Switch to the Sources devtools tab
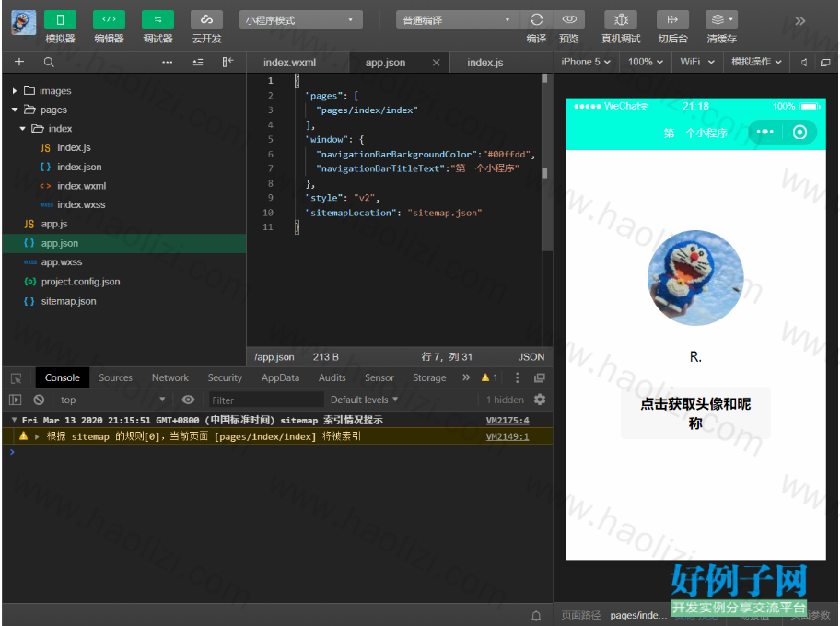 [115, 378]
